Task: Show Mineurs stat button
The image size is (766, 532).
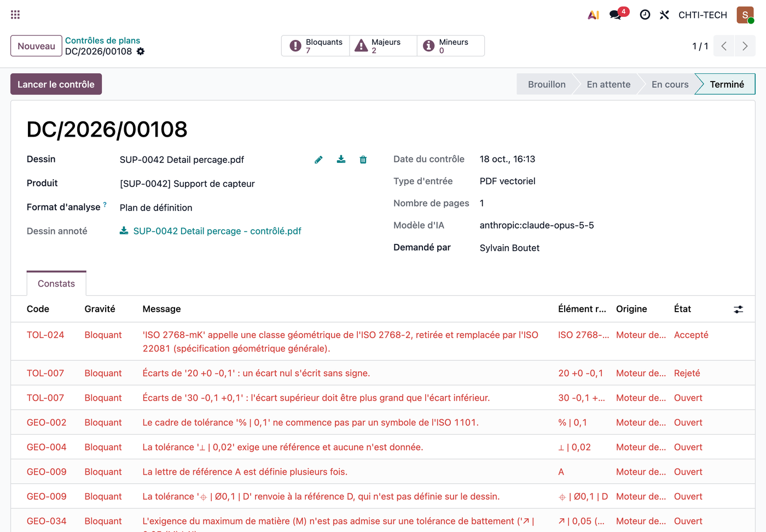Action: [x=451, y=46]
